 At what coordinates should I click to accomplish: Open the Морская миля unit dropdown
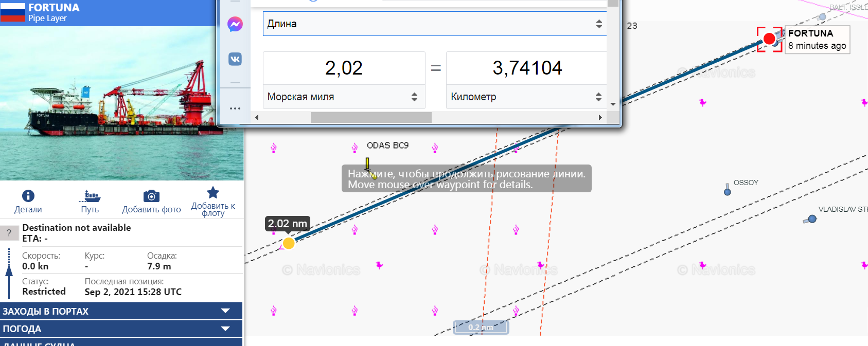343,97
